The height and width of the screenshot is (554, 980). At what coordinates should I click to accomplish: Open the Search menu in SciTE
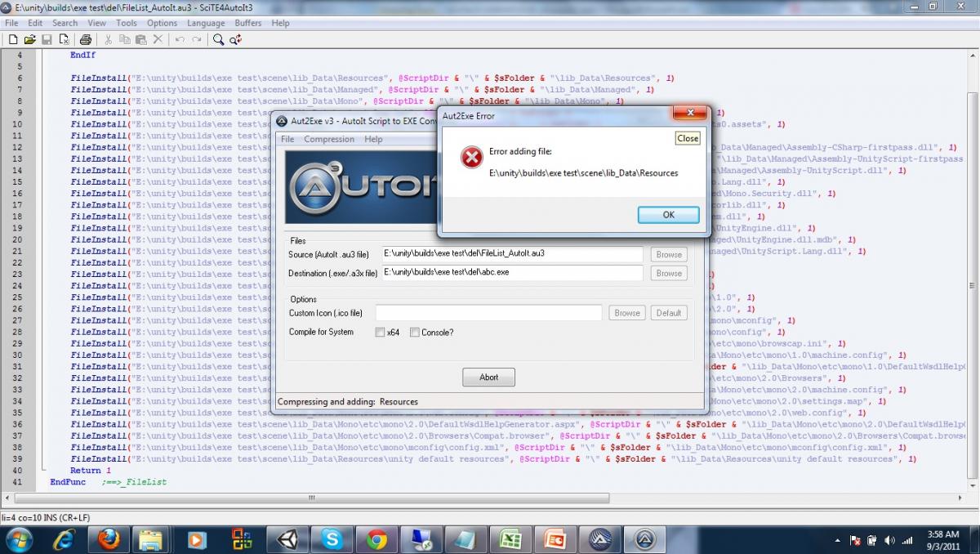coord(65,23)
